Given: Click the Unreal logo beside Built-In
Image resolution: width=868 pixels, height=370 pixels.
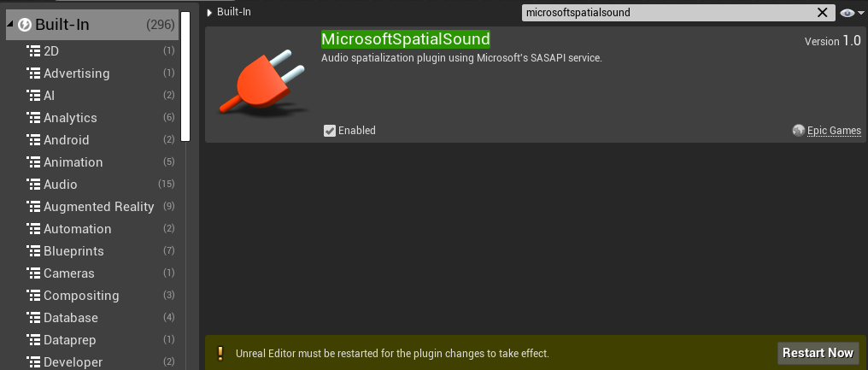Looking at the screenshot, I should [25, 25].
